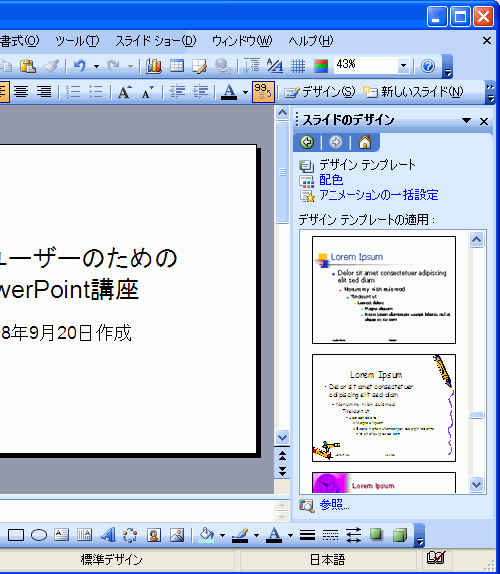Screen dimensions: 500x574
Task: Open the スライド ショー(D) menu
Action: (156, 41)
